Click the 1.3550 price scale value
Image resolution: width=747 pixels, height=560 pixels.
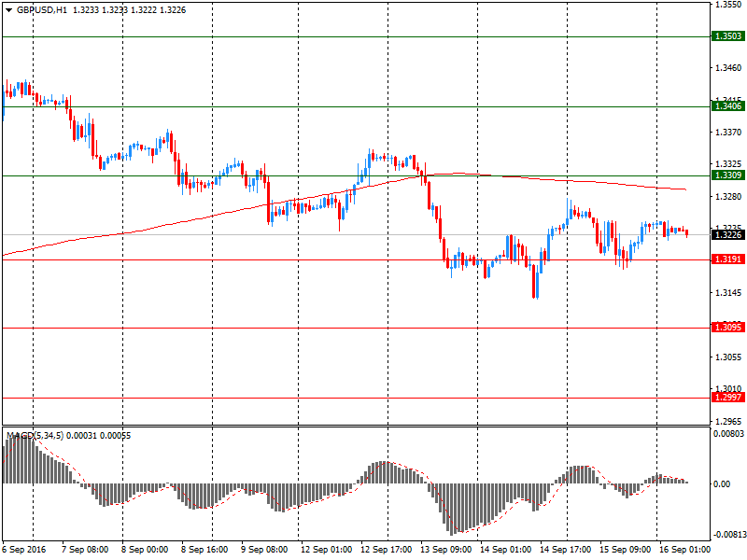coord(728,5)
